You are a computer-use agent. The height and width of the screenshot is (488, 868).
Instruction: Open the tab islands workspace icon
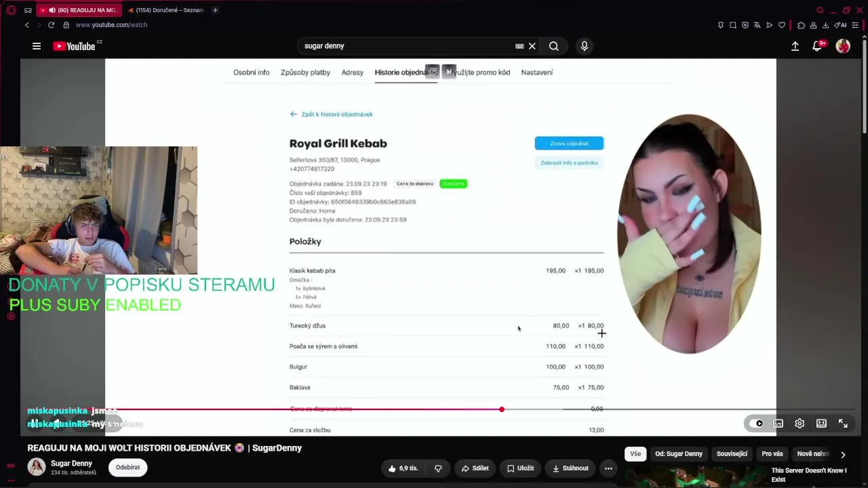click(x=28, y=10)
